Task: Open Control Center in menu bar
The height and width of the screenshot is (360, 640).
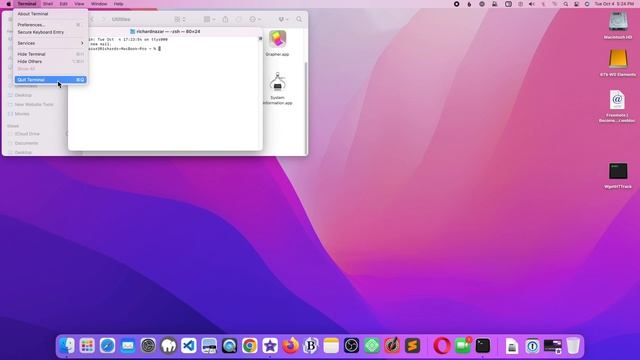Action: (x=576, y=4)
